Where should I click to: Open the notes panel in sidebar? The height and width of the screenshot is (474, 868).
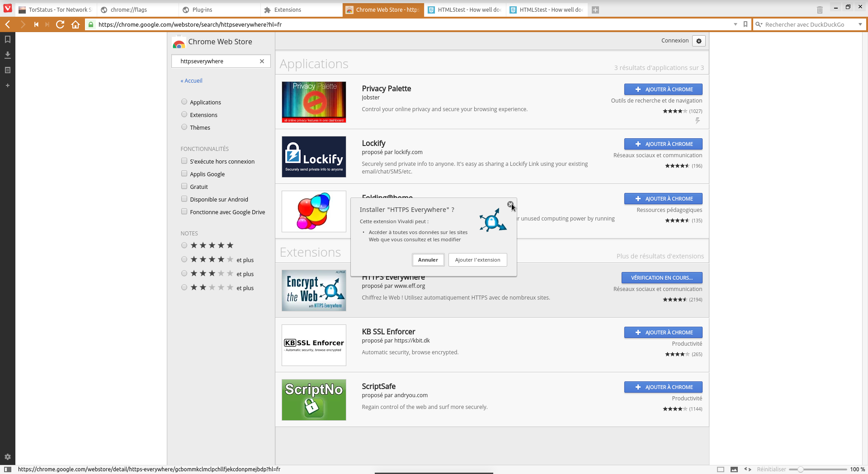tap(8, 70)
